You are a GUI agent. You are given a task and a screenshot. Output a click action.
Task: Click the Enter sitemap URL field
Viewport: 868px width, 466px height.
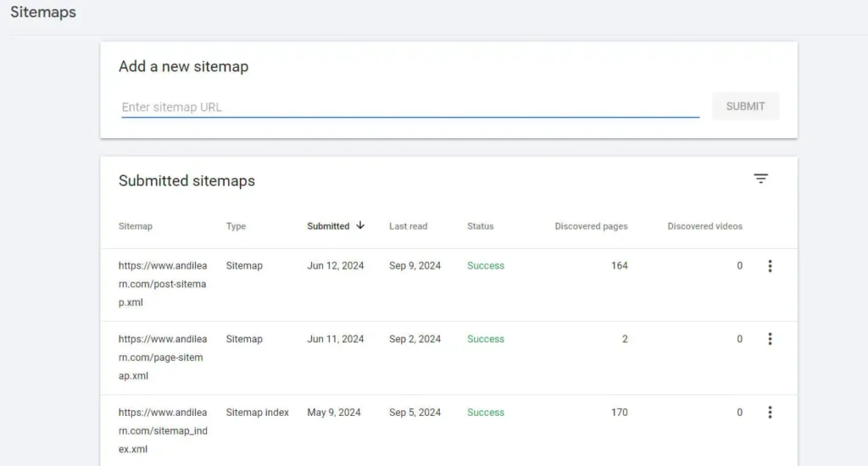(410, 107)
